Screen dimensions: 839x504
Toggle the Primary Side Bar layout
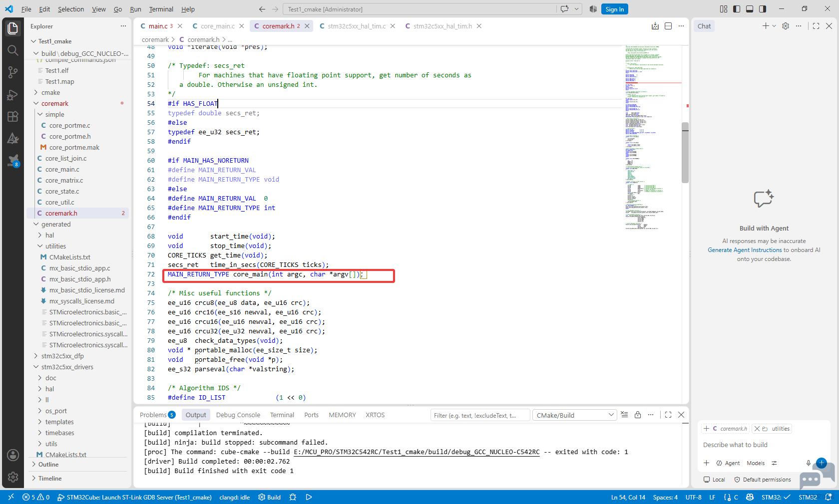(x=737, y=9)
